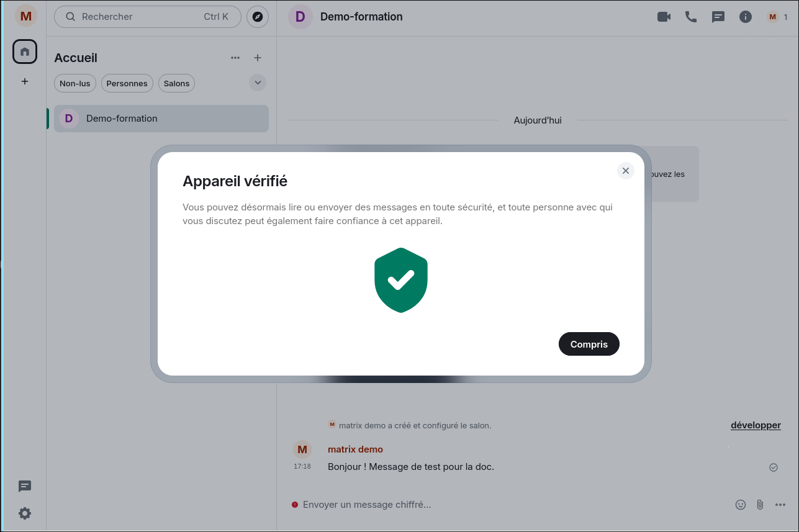
Task: Attach a file with paperclip icon
Action: coord(760,505)
